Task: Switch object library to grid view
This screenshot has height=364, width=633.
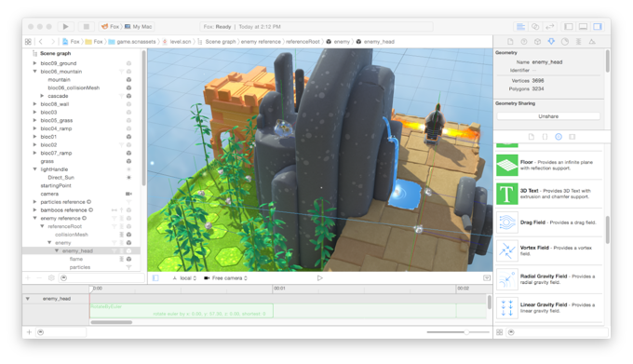Action: coord(499,332)
